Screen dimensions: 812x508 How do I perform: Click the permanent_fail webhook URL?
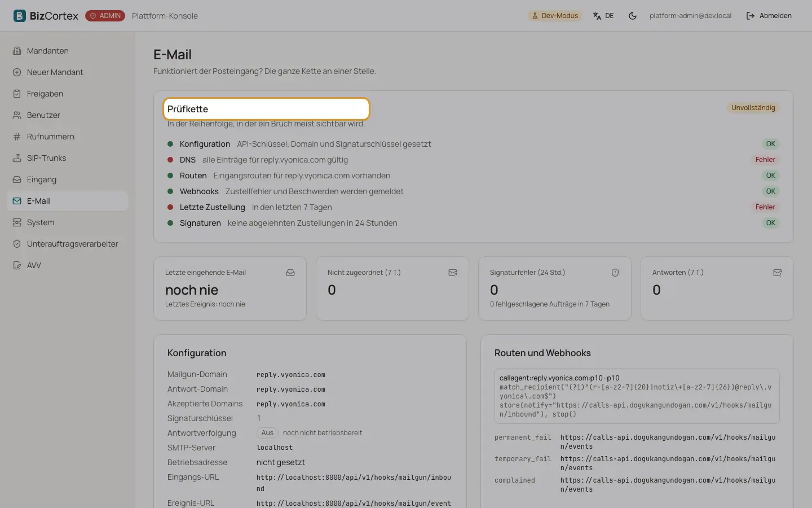pos(668,442)
